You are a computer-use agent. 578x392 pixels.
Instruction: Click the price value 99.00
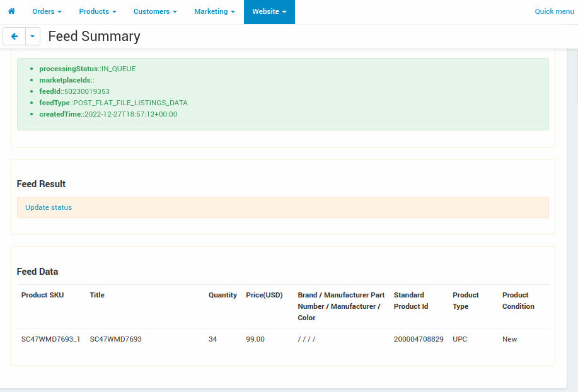click(255, 339)
